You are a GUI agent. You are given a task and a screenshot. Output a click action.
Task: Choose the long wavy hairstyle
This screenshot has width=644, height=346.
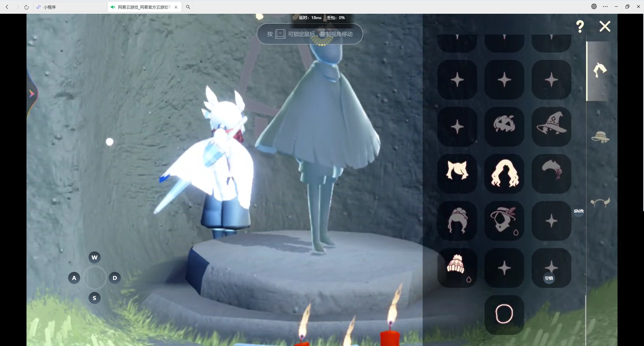(x=504, y=174)
